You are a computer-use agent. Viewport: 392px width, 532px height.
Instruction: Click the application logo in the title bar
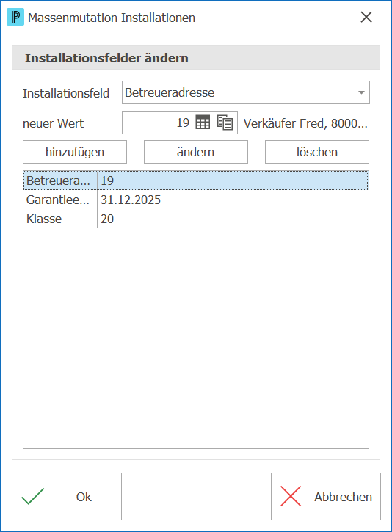point(15,18)
